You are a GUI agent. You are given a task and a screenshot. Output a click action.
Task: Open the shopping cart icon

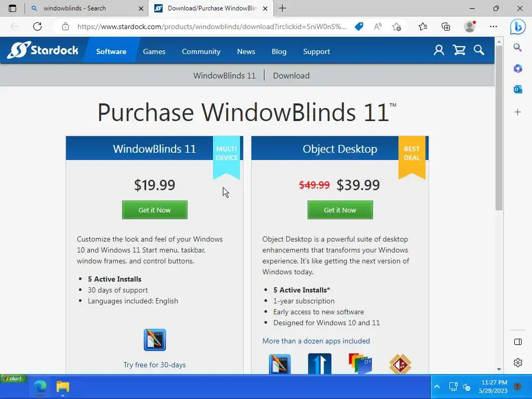(459, 50)
